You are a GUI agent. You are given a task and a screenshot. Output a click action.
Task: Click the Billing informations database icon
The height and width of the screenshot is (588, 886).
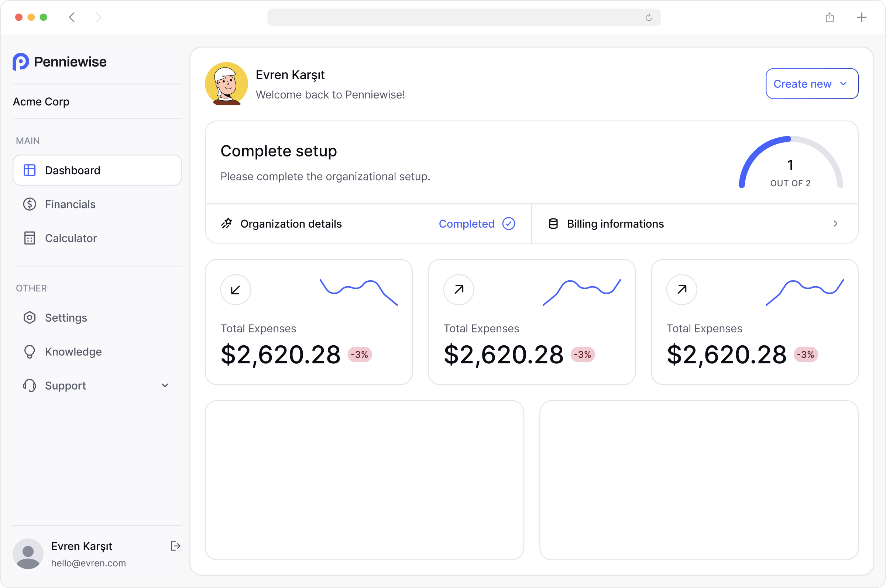point(553,224)
